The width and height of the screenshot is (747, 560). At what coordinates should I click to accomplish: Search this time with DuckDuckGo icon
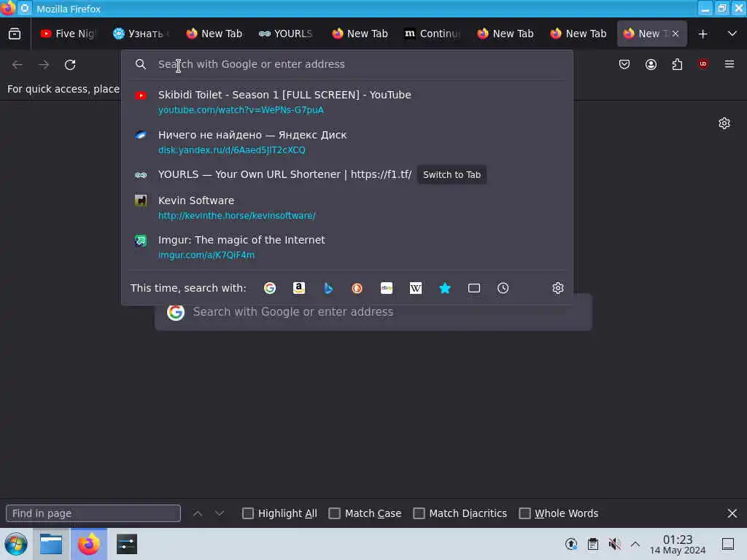pyautogui.click(x=357, y=288)
